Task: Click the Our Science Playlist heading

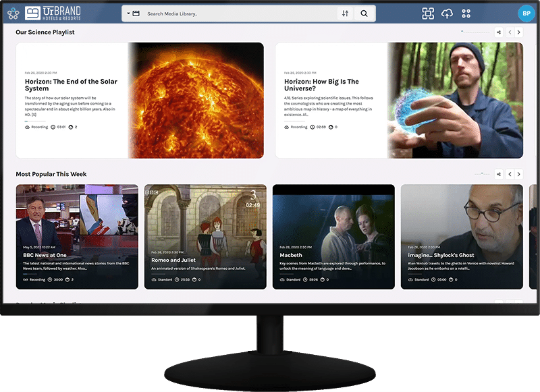Action: point(45,32)
